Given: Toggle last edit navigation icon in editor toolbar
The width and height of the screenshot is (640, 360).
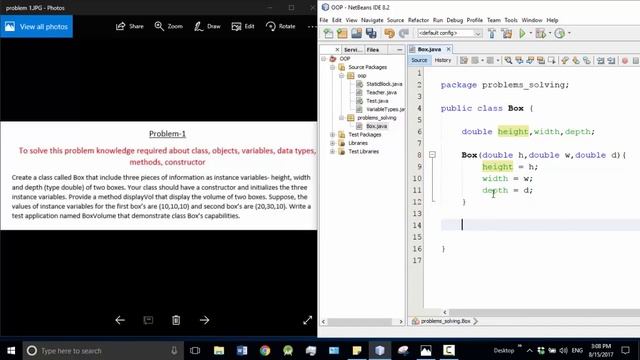Looking at the screenshot, I should [464, 60].
